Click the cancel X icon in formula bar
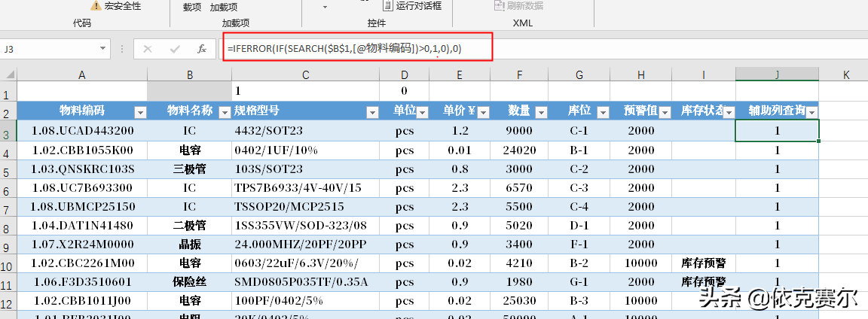This screenshot has height=319, width=868. coord(147,49)
